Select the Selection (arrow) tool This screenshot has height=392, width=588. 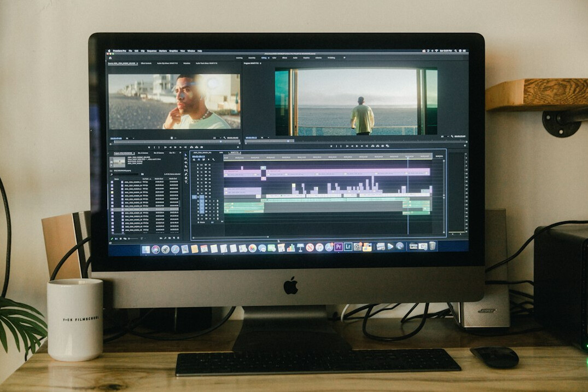pyautogui.click(x=186, y=155)
